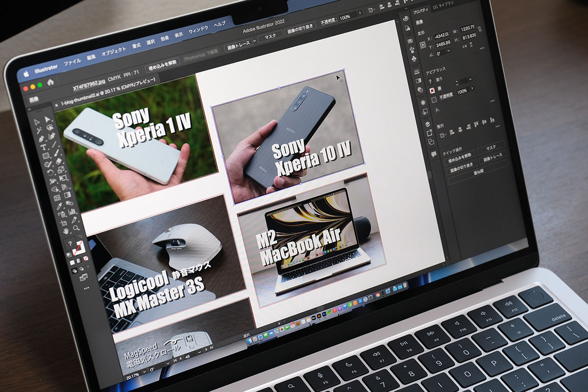Open the rotation angle dropdown in Transform

tap(448, 50)
